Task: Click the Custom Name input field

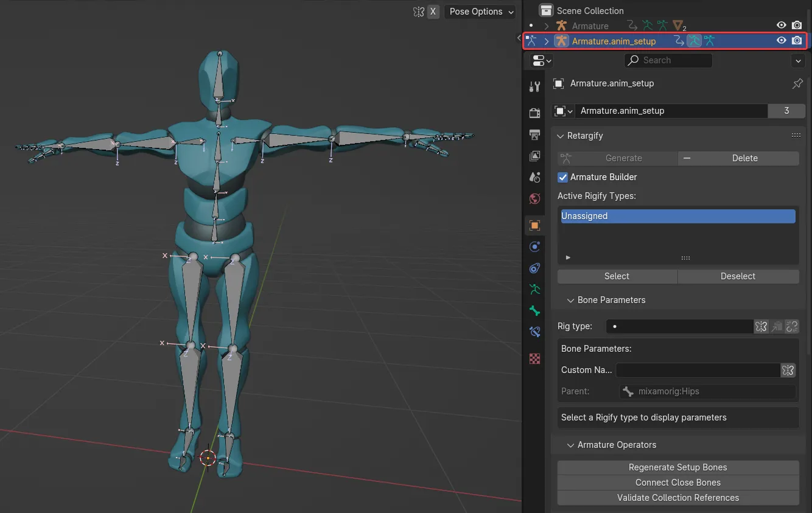Action: coord(698,370)
